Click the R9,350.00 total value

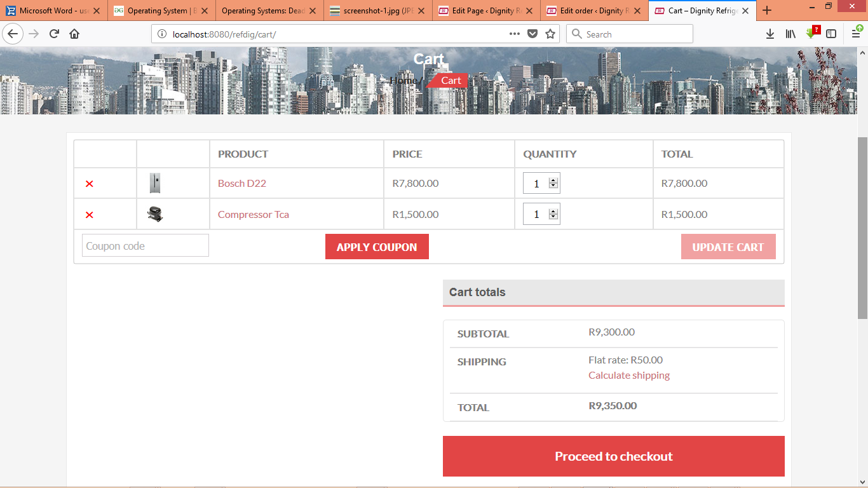point(613,405)
